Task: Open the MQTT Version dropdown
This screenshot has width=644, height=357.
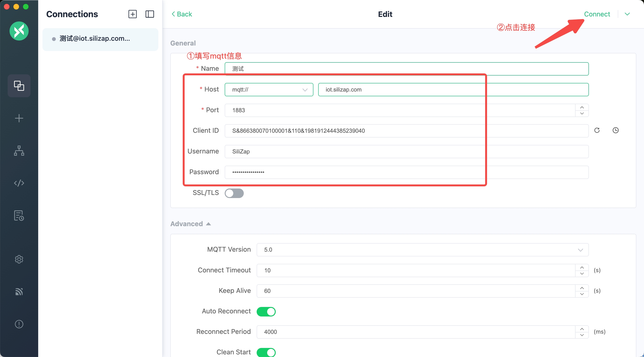Action: pyautogui.click(x=422, y=250)
